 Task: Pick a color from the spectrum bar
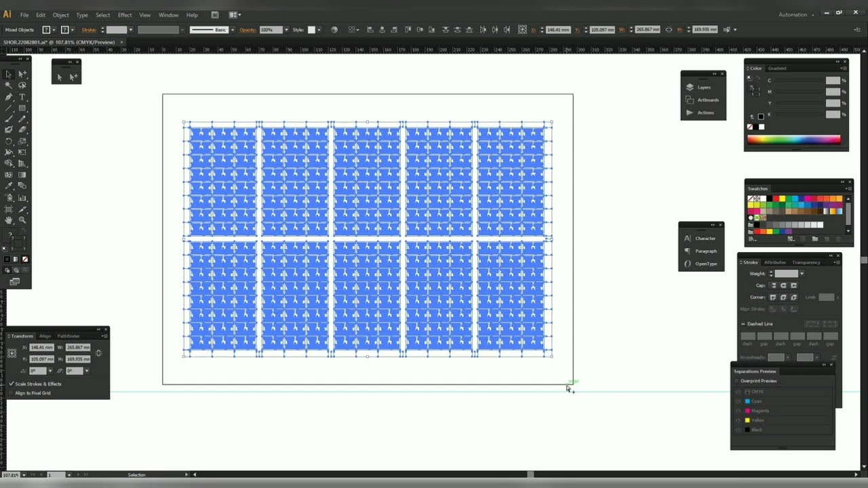pos(793,140)
